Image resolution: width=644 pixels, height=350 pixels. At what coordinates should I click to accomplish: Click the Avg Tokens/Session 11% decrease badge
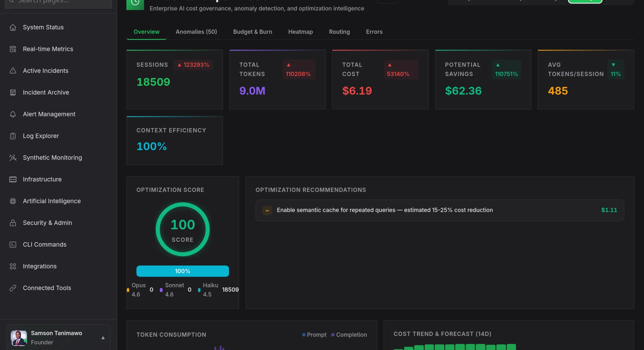click(615, 69)
